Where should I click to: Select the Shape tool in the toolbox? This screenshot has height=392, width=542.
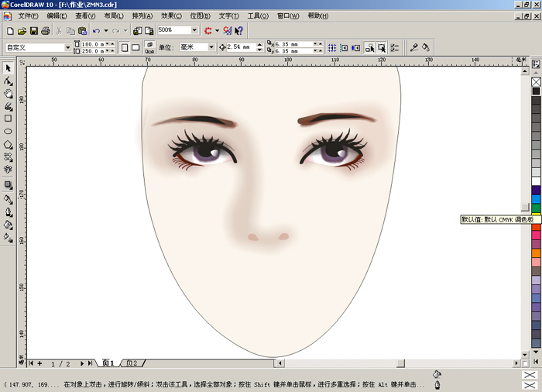(8, 81)
